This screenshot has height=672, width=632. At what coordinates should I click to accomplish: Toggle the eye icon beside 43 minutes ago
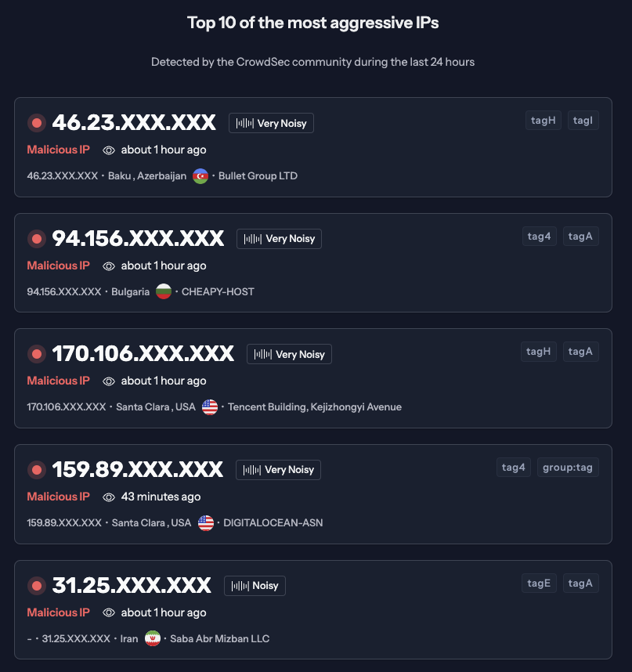tap(108, 497)
